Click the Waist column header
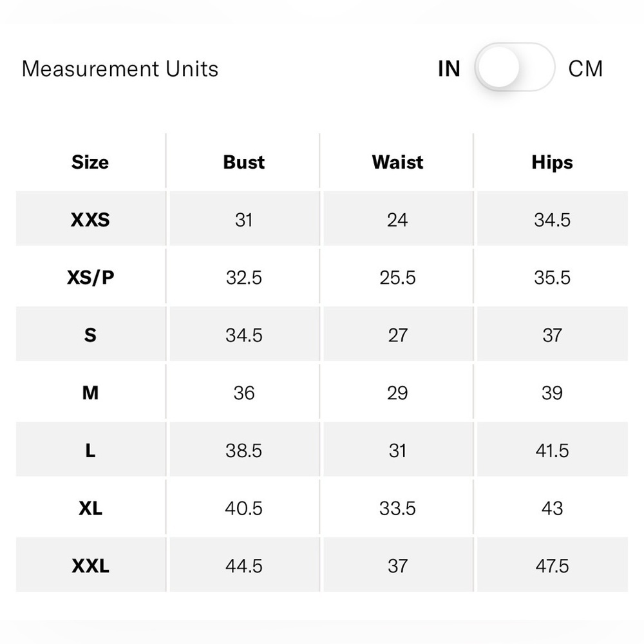Screen dimensions: 644x644 point(397,162)
